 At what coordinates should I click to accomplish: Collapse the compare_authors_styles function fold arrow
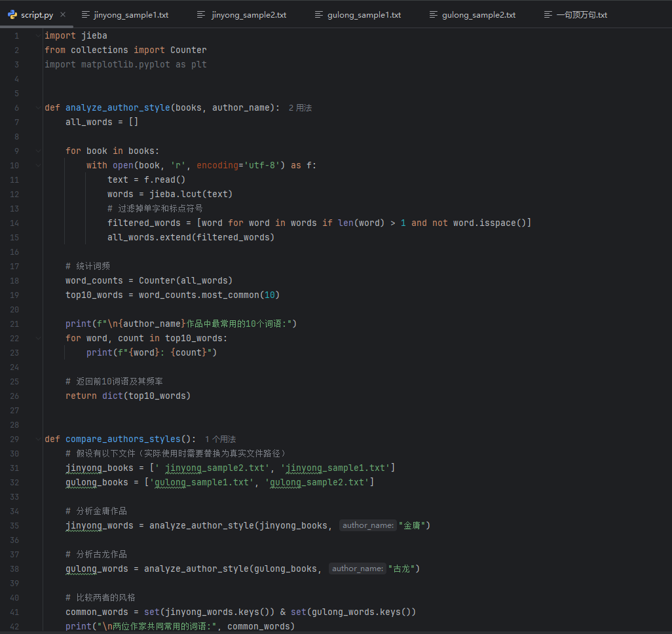click(38, 439)
